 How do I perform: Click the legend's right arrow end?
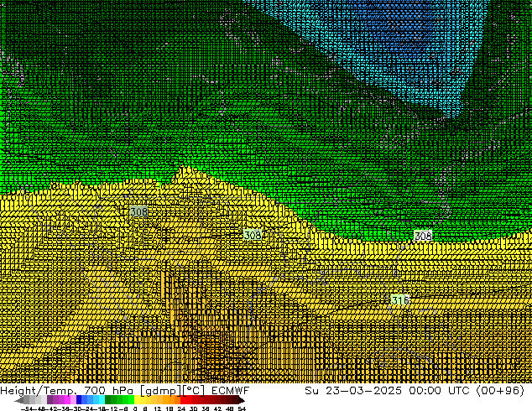pyautogui.click(x=242, y=400)
